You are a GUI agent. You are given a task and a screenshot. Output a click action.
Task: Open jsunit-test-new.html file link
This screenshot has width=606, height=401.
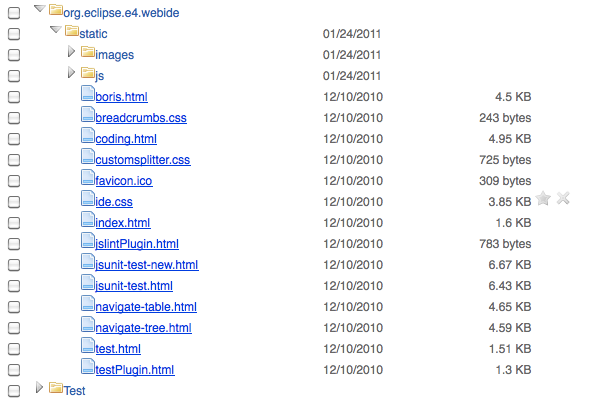click(x=147, y=264)
